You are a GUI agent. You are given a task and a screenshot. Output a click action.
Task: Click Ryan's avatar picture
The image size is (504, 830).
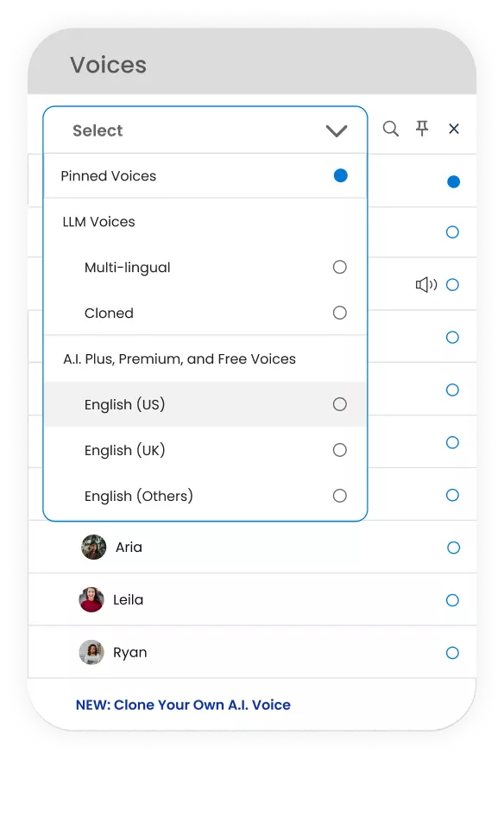91,652
